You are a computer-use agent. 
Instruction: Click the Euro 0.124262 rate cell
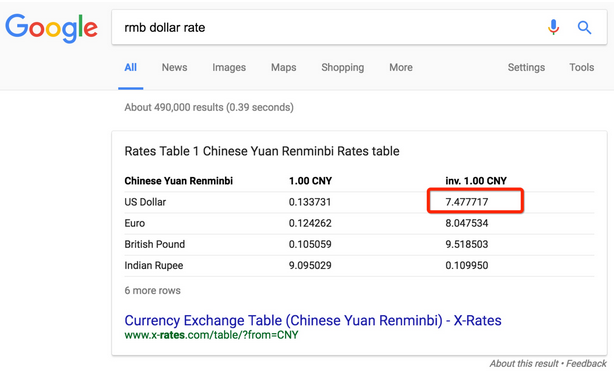pos(310,223)
